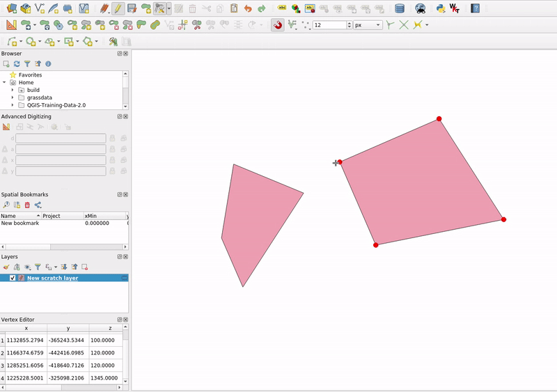Click the Project column header

63,216
